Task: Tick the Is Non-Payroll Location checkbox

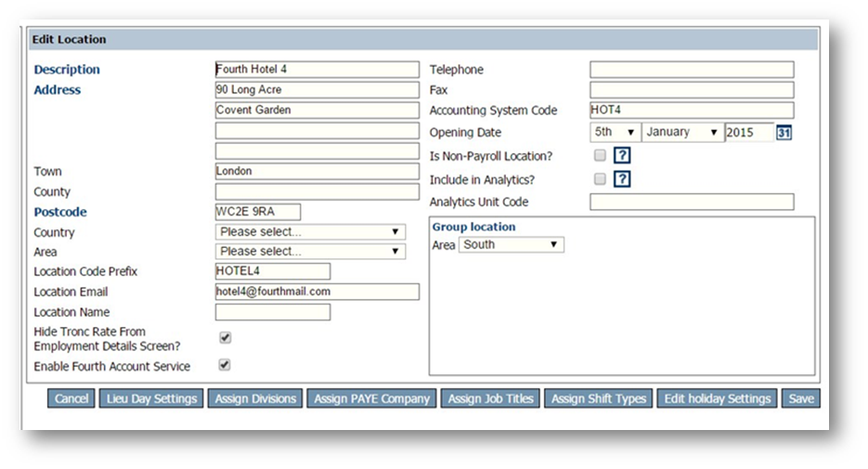Action: [x=600, y=155]
